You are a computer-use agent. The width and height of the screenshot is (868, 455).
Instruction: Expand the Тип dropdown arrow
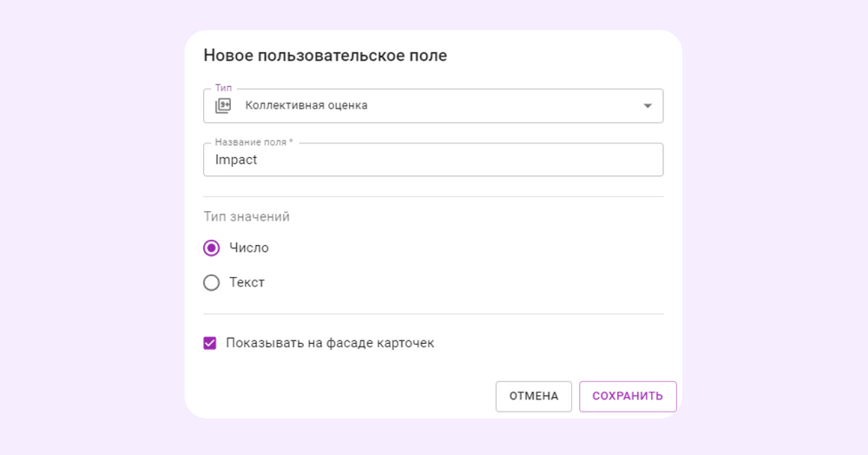pos(647,106)
